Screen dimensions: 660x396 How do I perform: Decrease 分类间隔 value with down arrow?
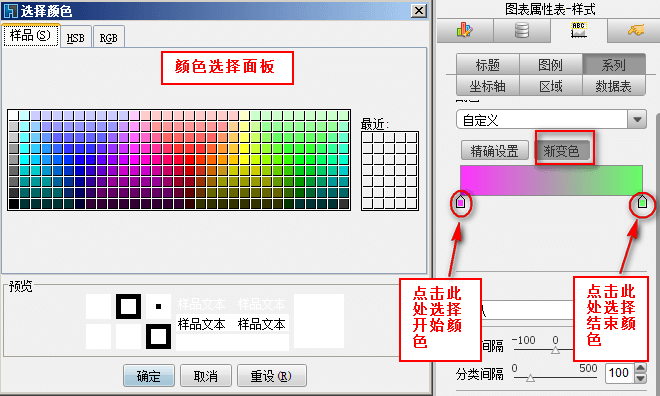point(640,378)
